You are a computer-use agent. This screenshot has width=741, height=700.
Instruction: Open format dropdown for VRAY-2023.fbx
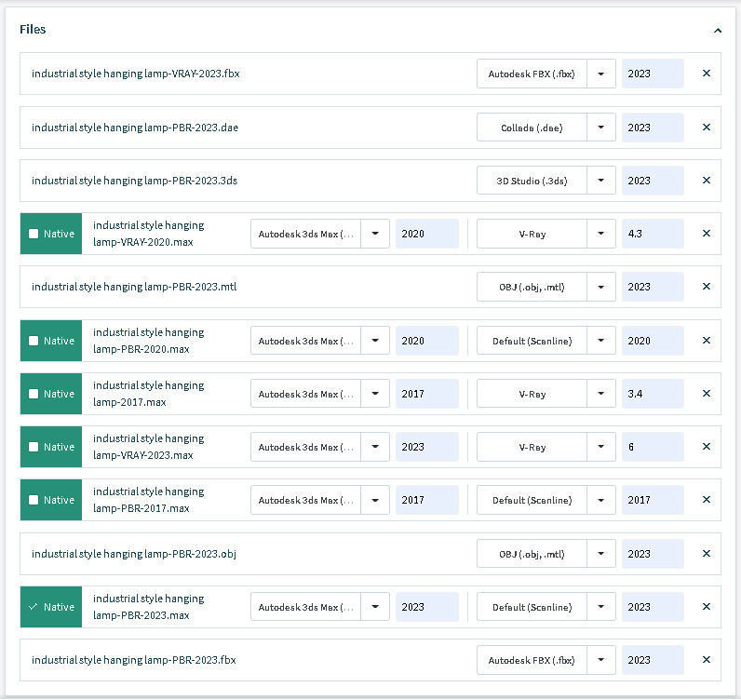[x=601, y=74]
